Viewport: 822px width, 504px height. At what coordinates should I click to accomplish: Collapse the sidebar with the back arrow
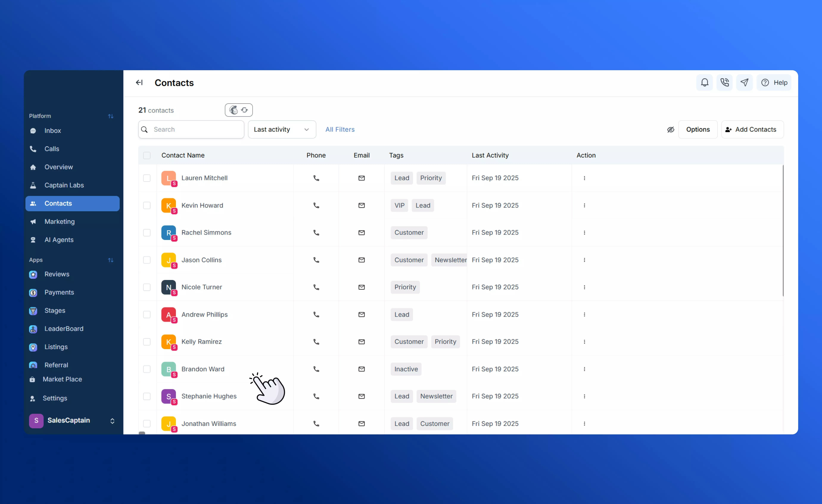pos(139,82)
